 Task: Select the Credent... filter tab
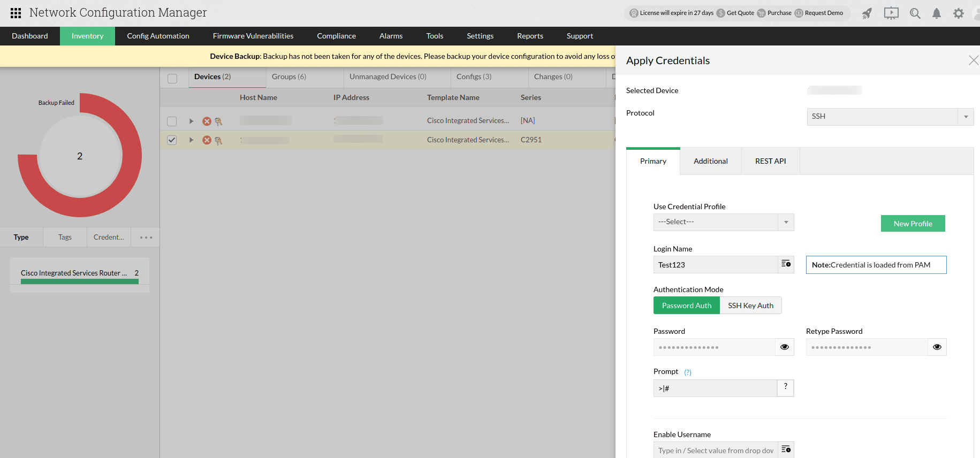[x=109, y=238]
